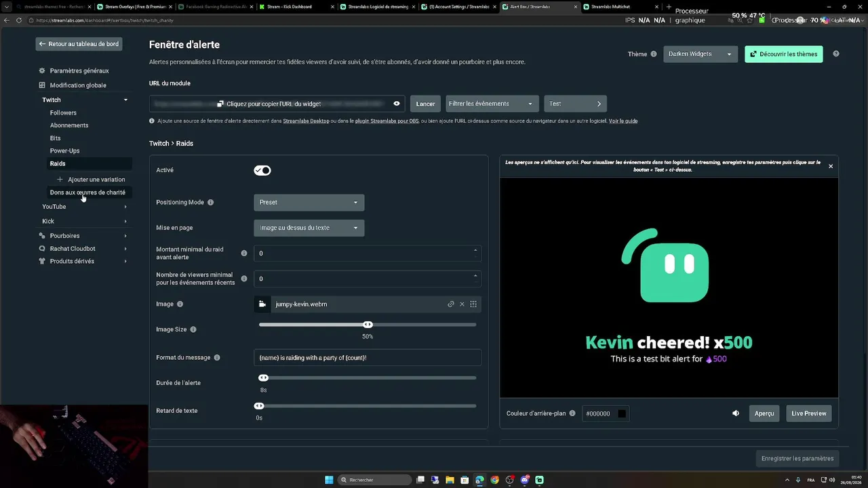Open the Voir le guide link

[x=623, y=121]
